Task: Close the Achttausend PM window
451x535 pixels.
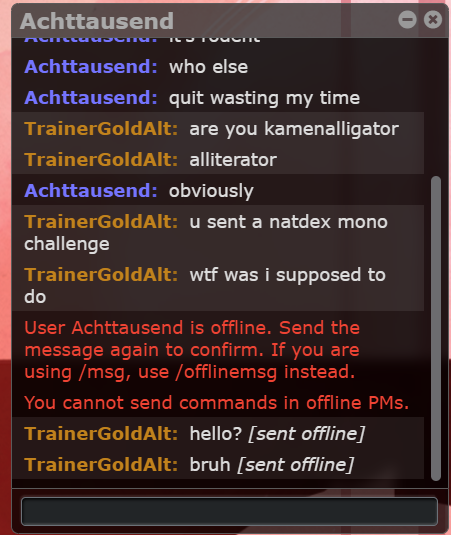Action: coord(433,19)
